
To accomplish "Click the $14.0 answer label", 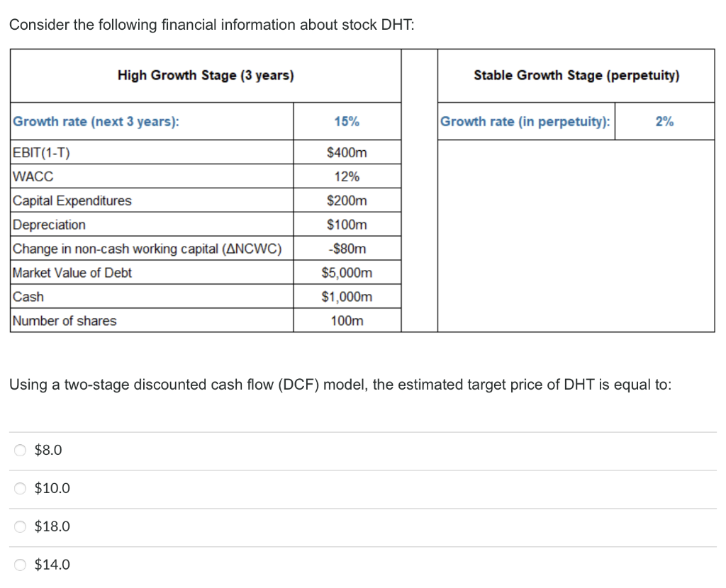I will (51, 564).
